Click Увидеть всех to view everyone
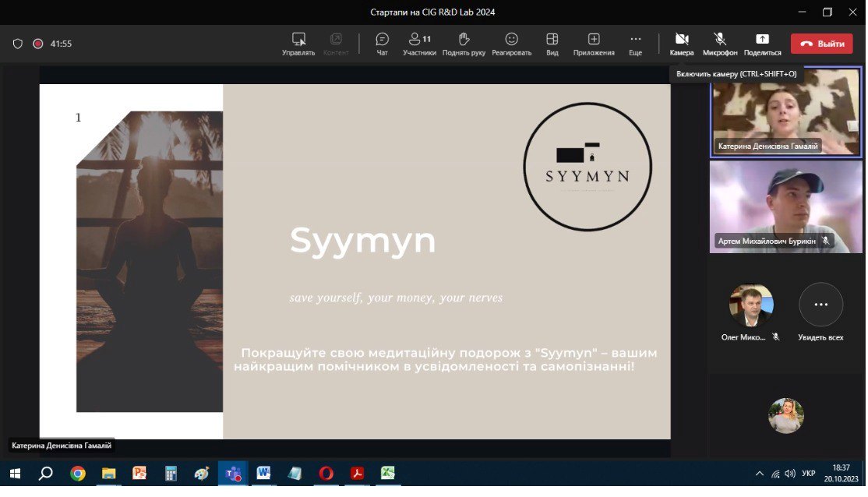The image size is (868, 497). 820,312
